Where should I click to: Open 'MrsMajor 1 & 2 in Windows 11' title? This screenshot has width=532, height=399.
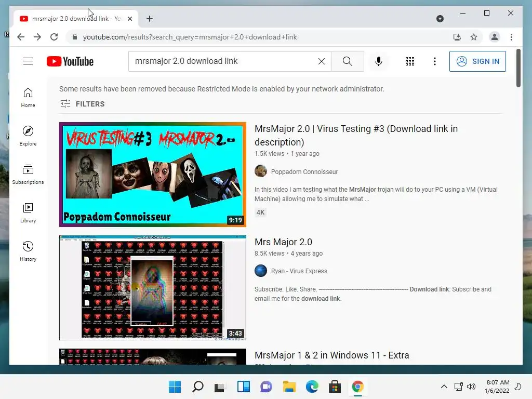pos(332,355)
